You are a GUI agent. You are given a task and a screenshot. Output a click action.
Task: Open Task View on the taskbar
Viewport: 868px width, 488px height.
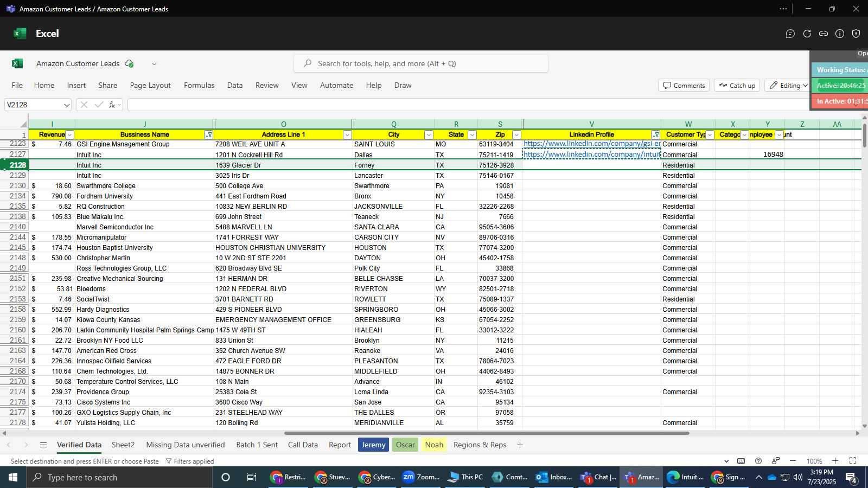tap(252, 477)
